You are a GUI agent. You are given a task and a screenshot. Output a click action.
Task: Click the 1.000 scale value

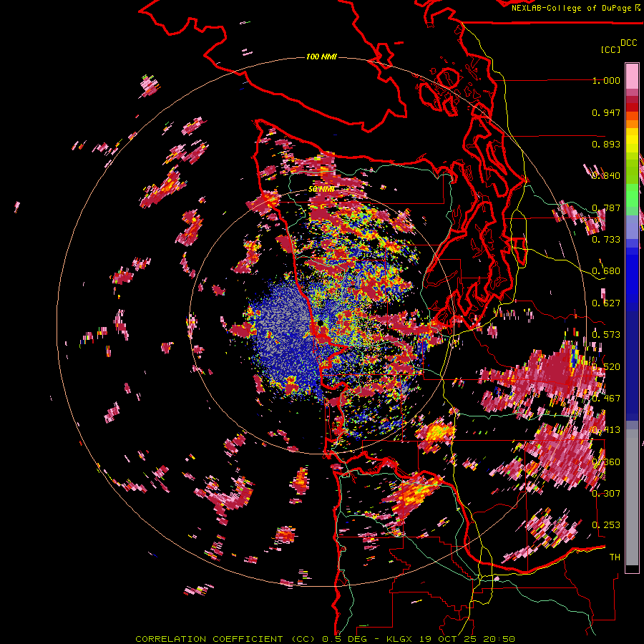coord(606,80)
